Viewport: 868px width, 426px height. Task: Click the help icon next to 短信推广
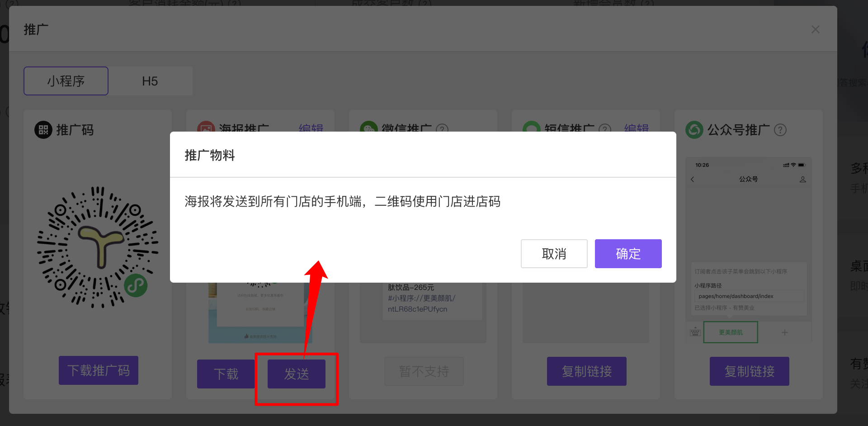click(x=604, y=129)
